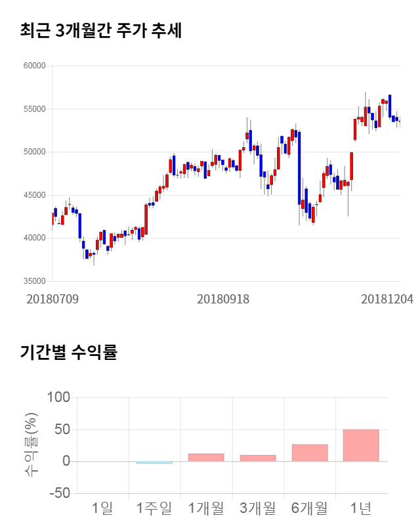Select the 1개월 return bar

click(205, 457)
